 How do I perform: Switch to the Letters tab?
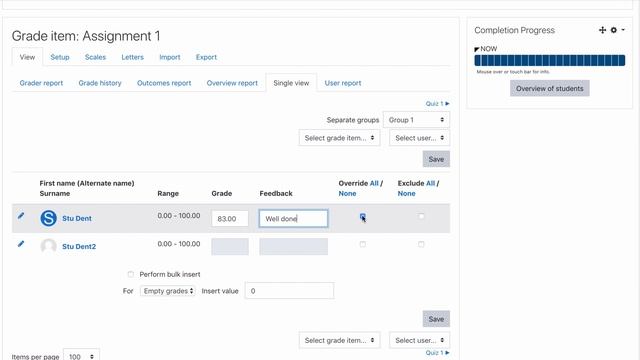click(132, 57)
